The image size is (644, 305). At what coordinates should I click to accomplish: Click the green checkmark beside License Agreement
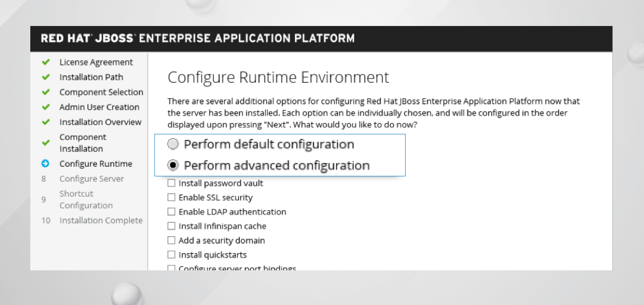coord(45,62)
